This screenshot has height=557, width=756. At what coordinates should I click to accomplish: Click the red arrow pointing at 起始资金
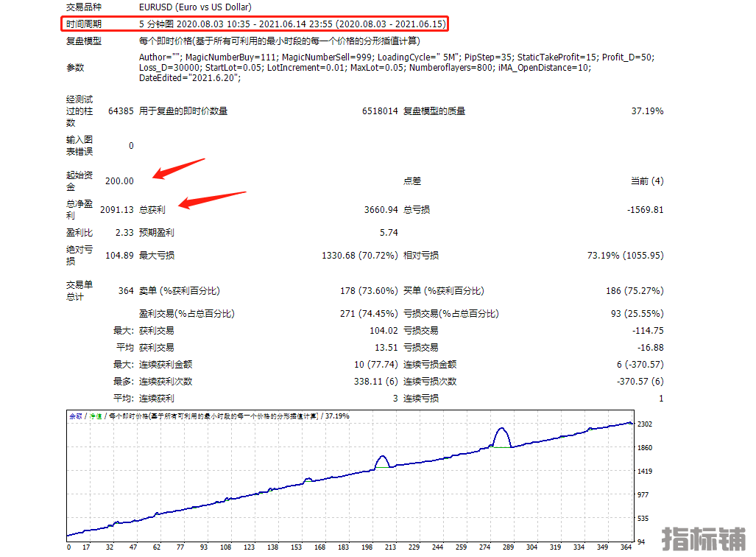178,168
